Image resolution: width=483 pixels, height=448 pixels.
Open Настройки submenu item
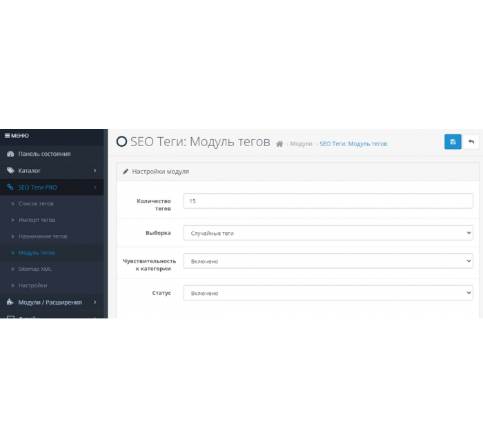tap(52, 285)
